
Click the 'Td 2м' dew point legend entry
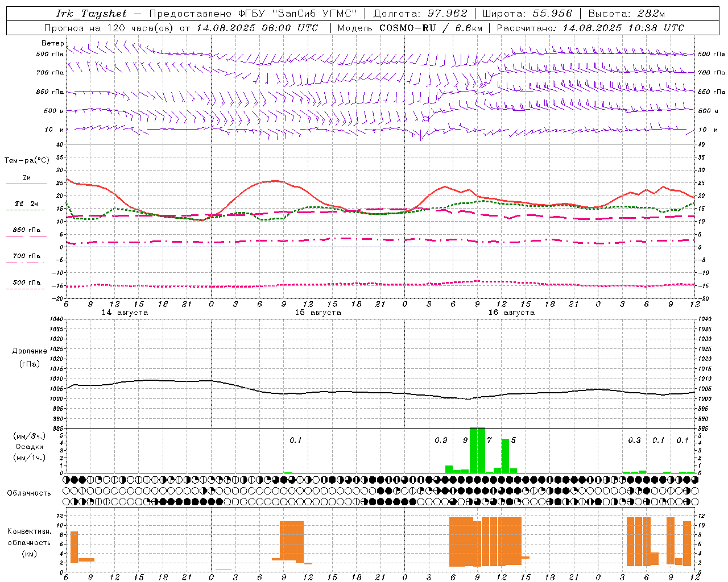tap(26, 203)
